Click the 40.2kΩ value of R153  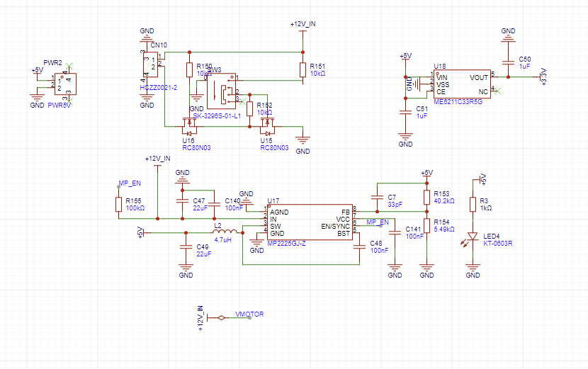click(x=444, y=201)
